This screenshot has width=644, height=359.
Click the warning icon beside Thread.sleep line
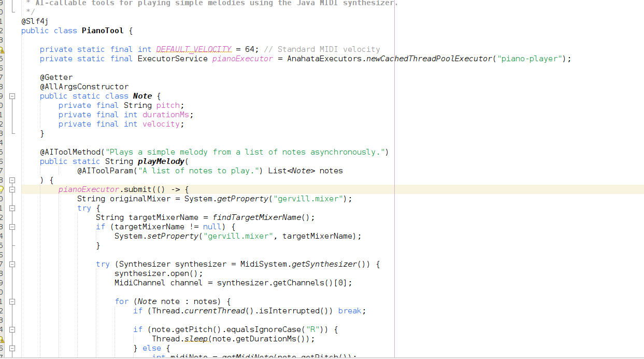(2, 339)
